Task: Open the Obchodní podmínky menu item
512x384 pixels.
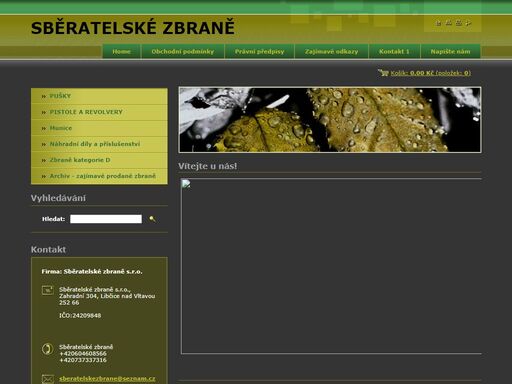Action: tap(183, 52)
